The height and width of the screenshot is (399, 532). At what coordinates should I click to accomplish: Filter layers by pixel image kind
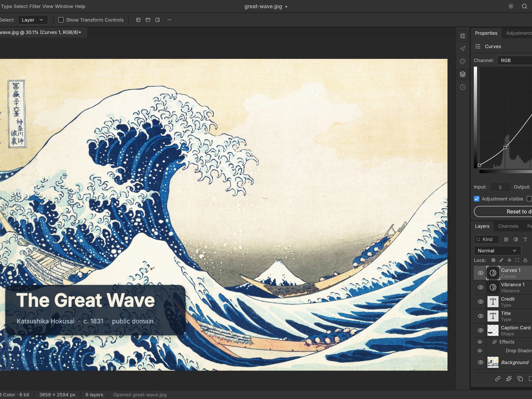(x=506, y=239)
